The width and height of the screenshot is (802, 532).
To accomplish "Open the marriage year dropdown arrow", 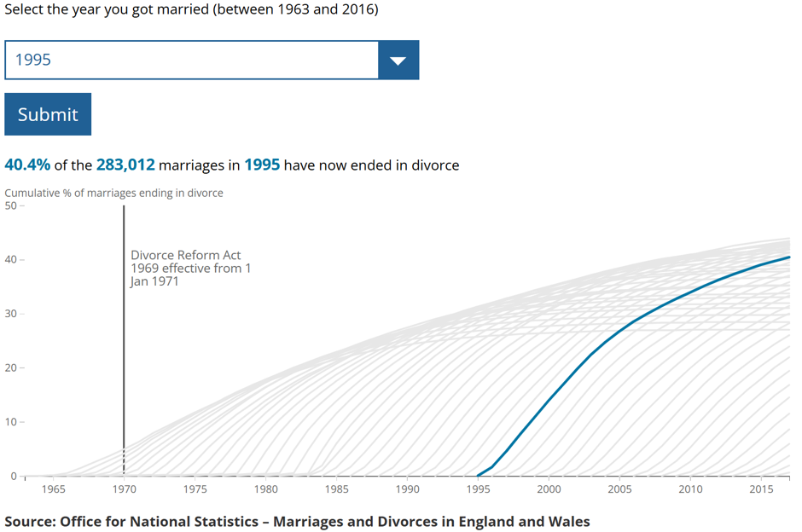I will pos(398,61).
